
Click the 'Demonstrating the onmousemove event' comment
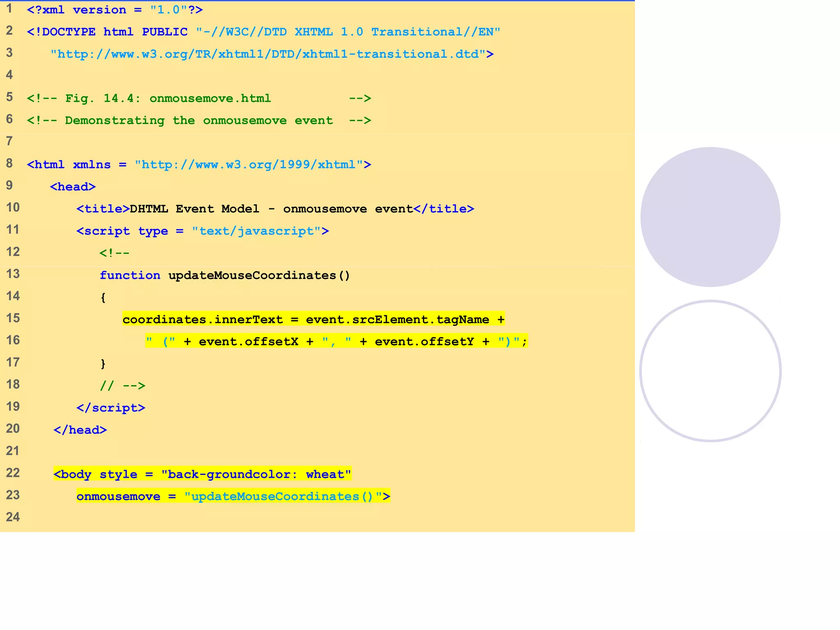[x=199, y=121]
